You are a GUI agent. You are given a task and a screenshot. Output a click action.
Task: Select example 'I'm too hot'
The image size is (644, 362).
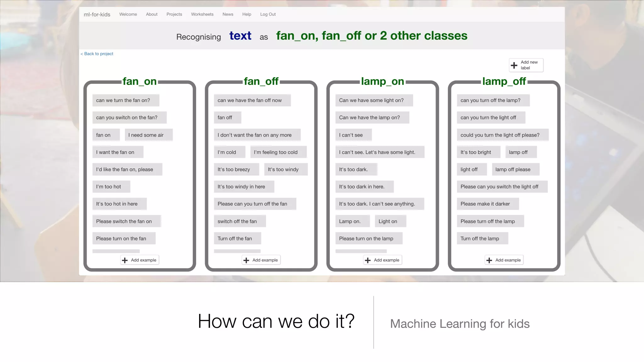(111, 187)
